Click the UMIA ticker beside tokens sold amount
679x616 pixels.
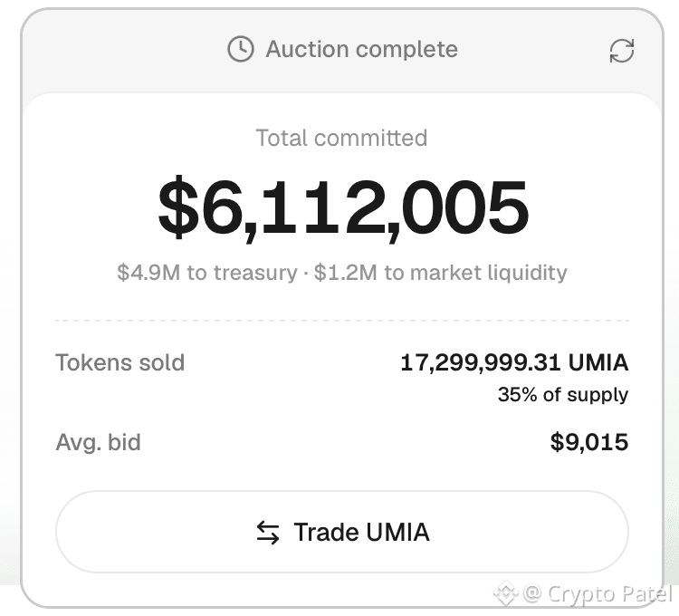coord(598,362)
